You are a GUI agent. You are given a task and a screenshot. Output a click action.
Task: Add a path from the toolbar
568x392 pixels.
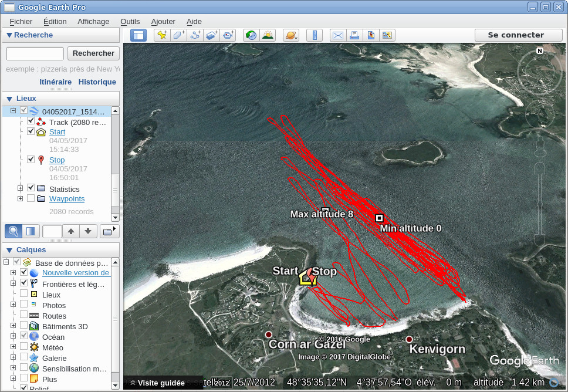click(x=195, y=35)
